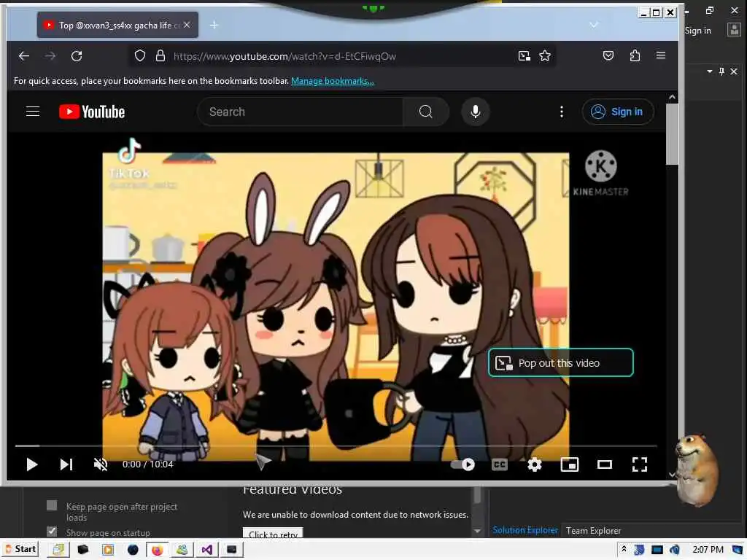Check Keep page open after project loads
747x560 pixels.
(52, 506)
